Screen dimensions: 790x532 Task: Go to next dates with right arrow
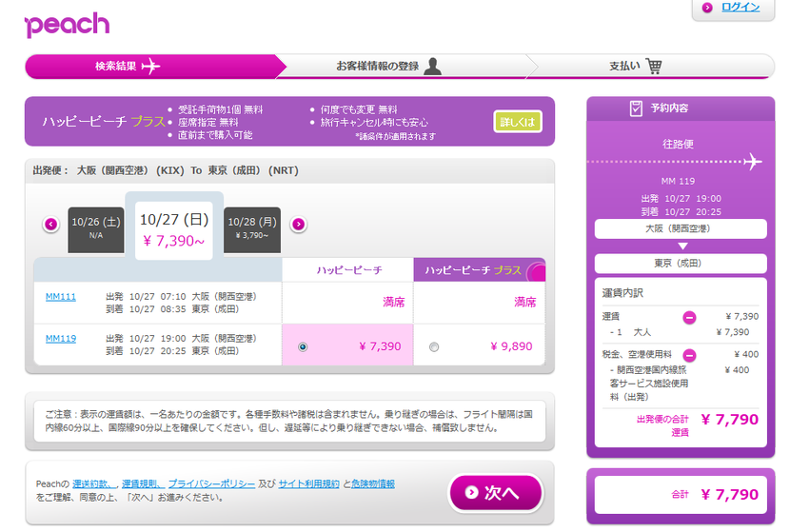coord(298,224)
